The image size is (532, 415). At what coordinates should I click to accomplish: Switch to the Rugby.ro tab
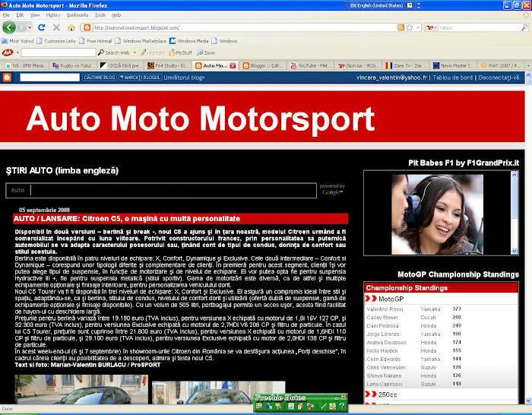pos(73,66)
